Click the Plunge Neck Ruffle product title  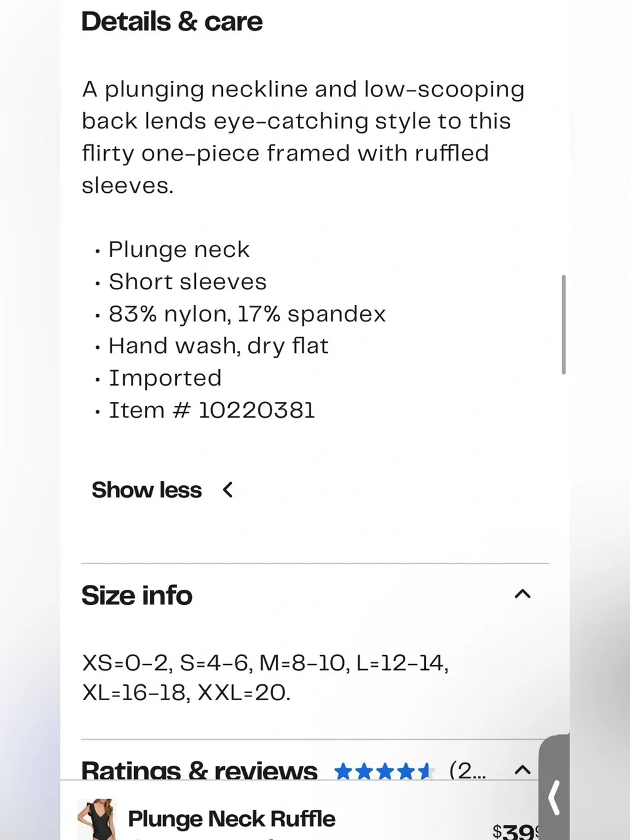(231, 819)
